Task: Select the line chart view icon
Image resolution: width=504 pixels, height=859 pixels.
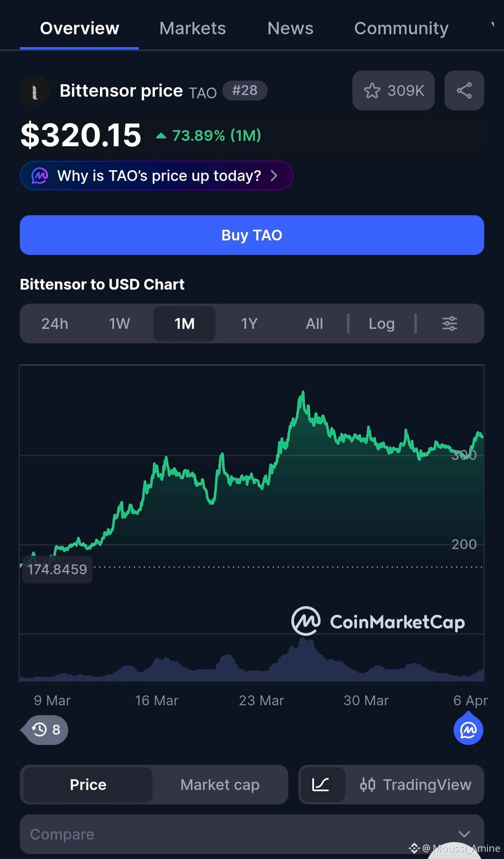Action: pos(321,785)
